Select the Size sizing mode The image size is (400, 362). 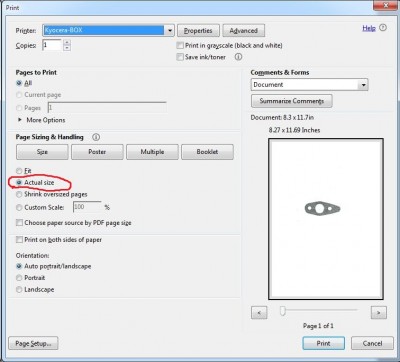(x=42, y=152)
